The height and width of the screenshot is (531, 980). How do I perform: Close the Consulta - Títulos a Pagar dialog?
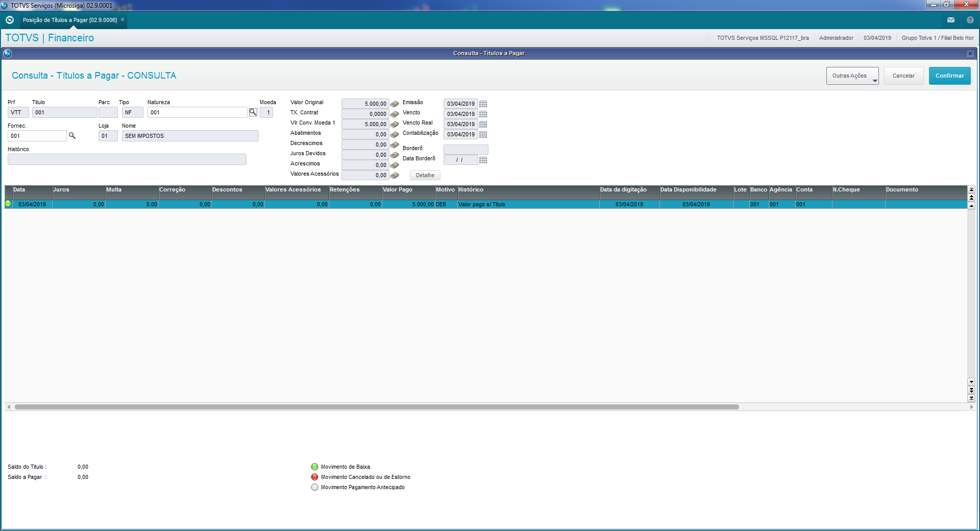[x=970, y=54]
